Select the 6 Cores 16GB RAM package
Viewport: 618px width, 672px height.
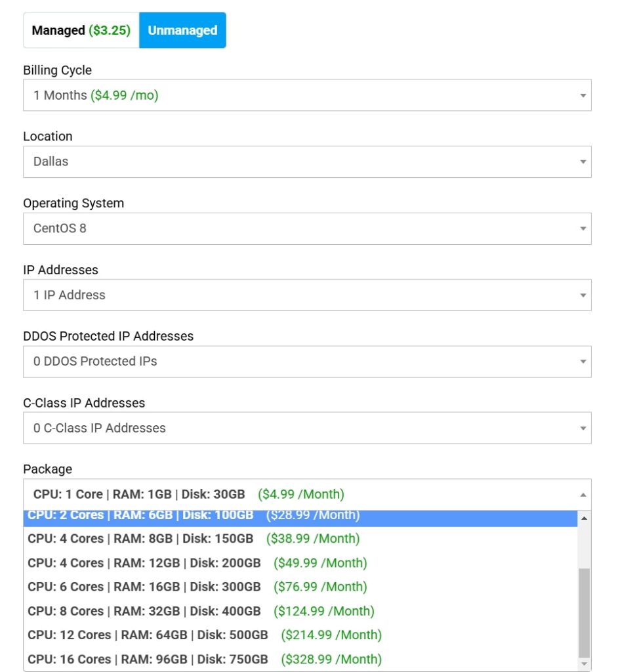pyautogui.click(x=197, y=587)
